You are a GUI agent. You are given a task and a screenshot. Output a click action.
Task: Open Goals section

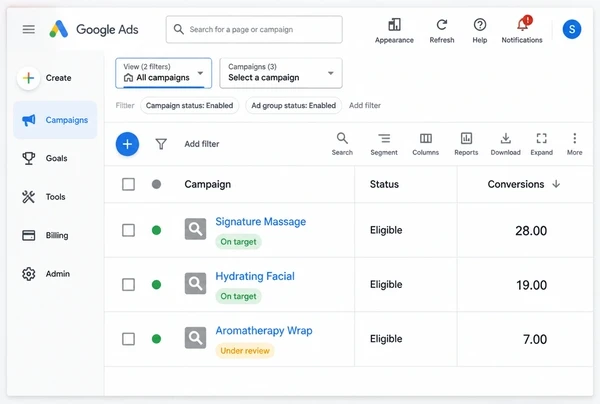[x=45, y=158]
